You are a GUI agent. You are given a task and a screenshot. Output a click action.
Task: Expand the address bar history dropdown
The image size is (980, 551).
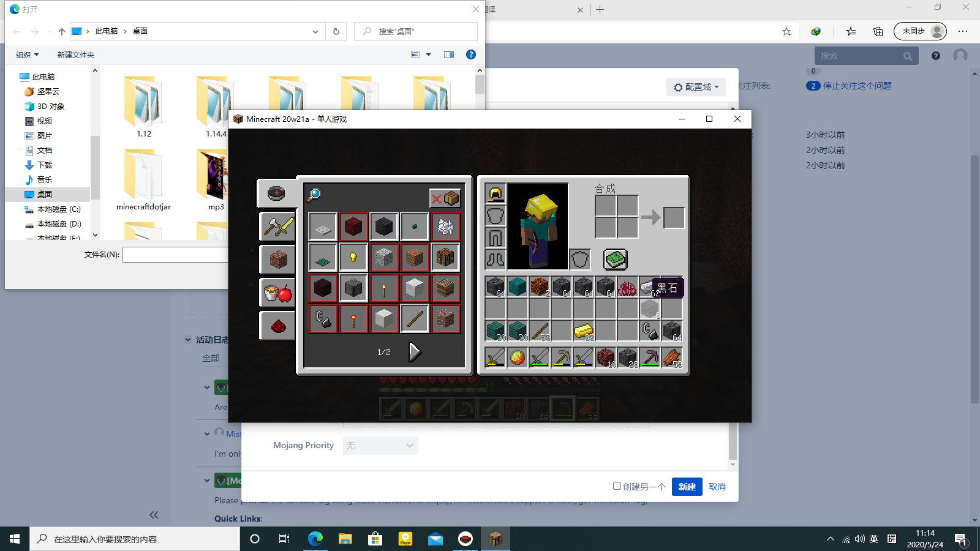click(x=315, y=31)
